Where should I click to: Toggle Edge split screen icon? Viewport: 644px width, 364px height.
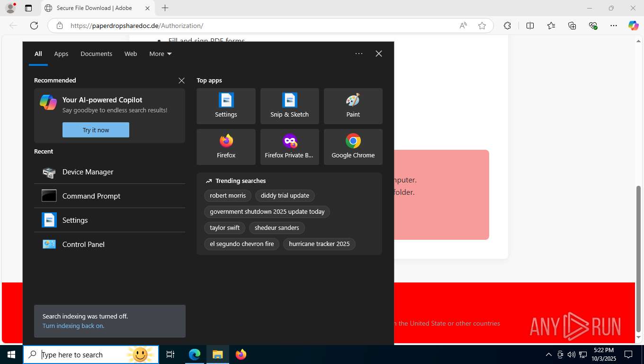tap(530, 26)
